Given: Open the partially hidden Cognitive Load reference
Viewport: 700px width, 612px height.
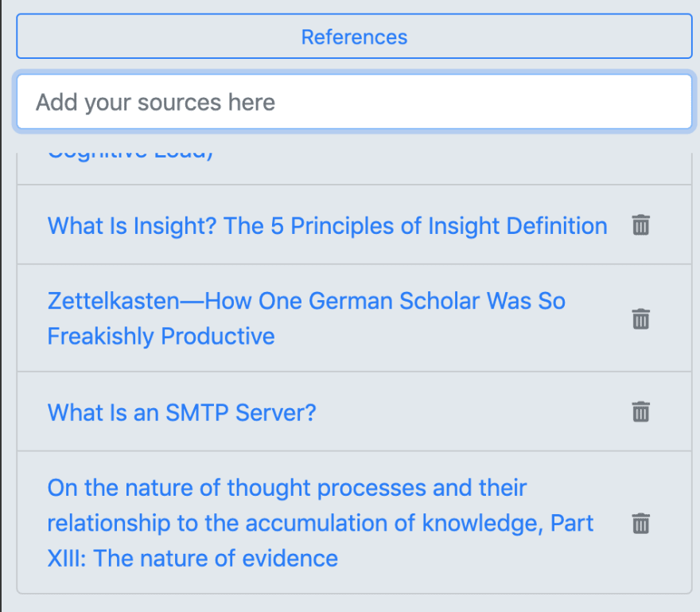Looking at the screenshot, I should [x=130, y=154].
